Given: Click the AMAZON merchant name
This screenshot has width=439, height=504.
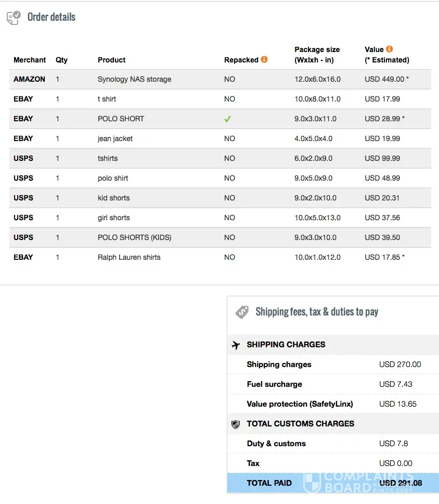Looking at the screenshot, I should pos(29,79).
